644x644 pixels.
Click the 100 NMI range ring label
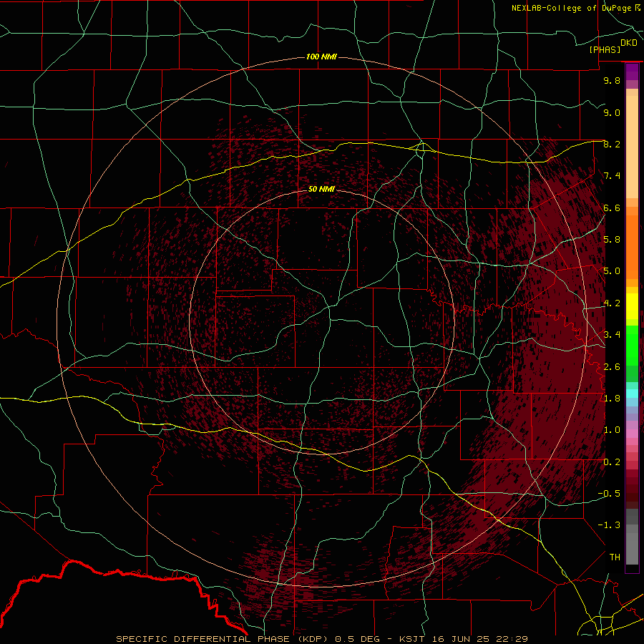tap(321, 57)
